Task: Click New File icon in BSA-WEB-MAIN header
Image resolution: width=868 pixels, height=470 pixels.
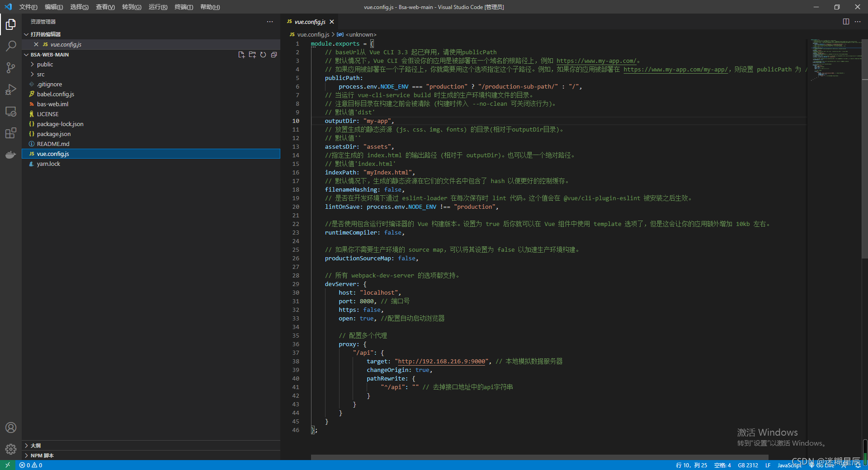Action: point(241,55)
